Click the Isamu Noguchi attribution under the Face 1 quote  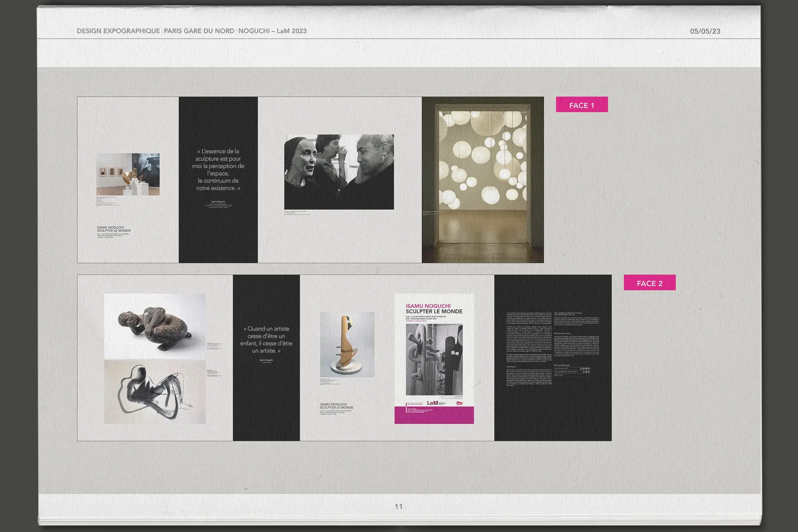coord(218,202)
